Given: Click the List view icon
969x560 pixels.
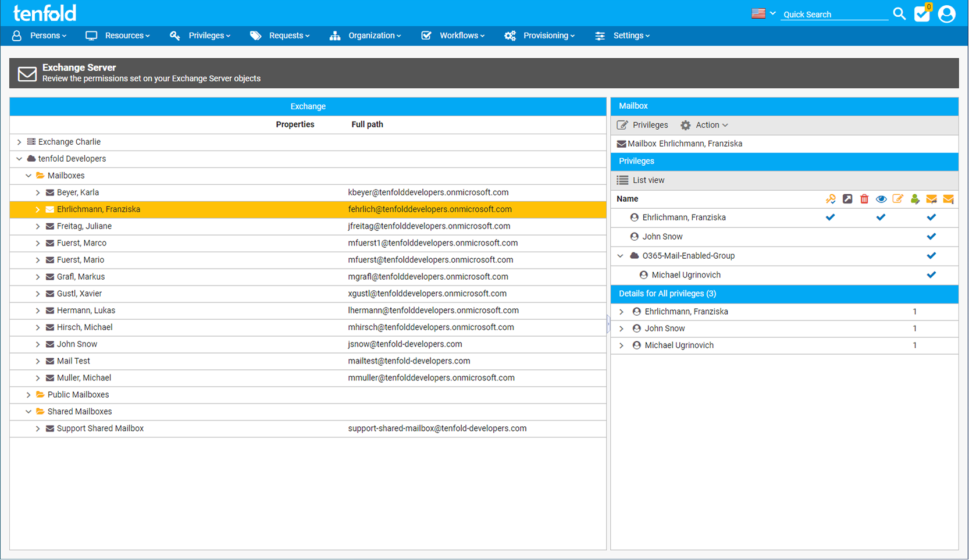Looking at the screenshot, I should pyautogui.click(x=622, y=180).
